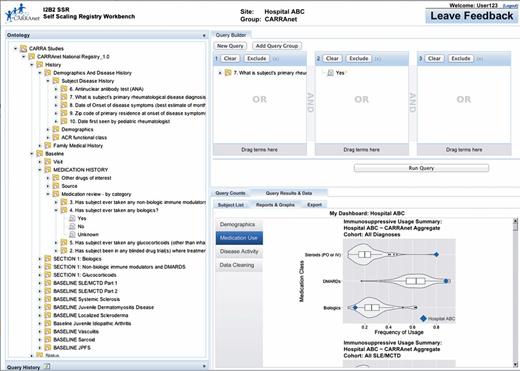Click Drag terms here area in group 3
This screenshot has width=520, height=371.
(464, 150)
